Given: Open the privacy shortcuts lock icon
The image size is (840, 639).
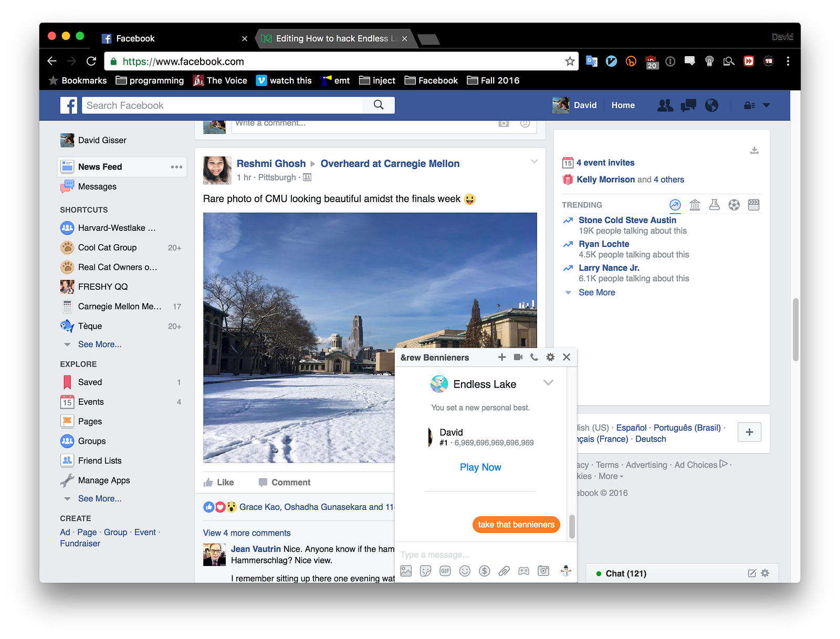Looking at the screenshot, I should point(749,106).
